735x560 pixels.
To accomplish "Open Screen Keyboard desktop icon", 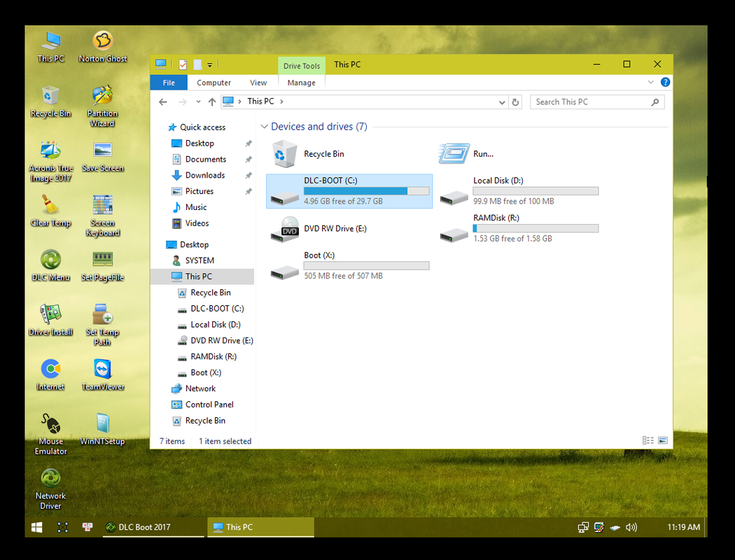I will click(103, 216).
